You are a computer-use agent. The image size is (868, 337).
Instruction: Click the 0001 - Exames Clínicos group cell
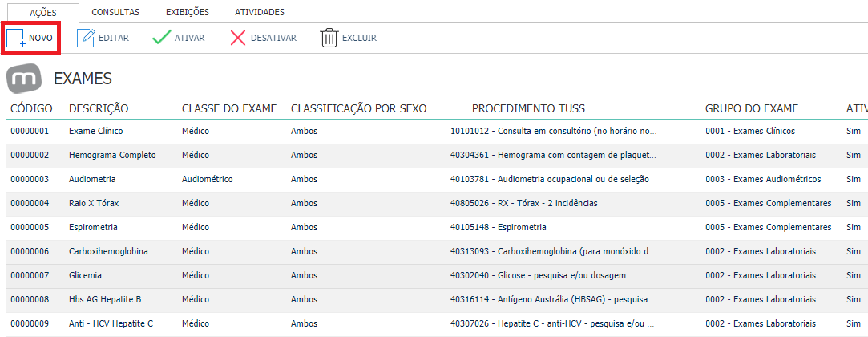(x=750, y=132)
